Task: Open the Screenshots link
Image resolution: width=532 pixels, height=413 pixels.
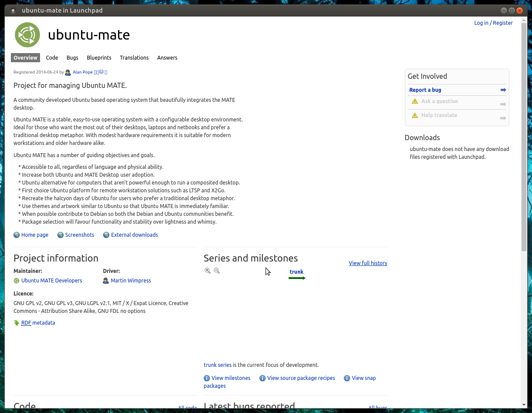Action: pos(80,235)
